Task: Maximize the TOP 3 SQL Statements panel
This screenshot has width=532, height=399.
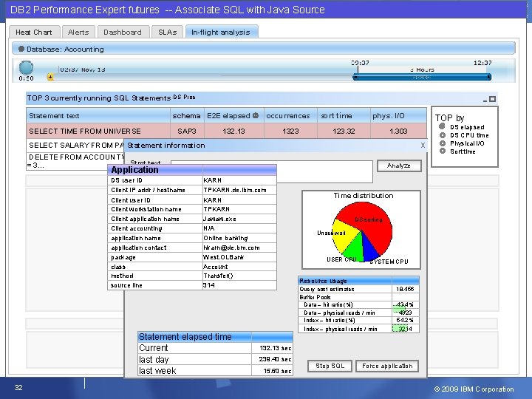Action: point(492,99)
